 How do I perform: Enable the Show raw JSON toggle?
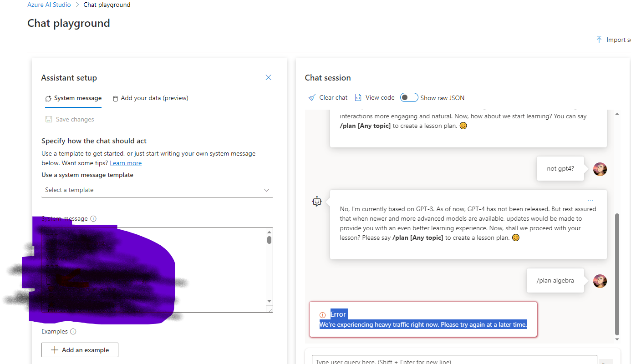pyautogui.click(x=409, y=97)
